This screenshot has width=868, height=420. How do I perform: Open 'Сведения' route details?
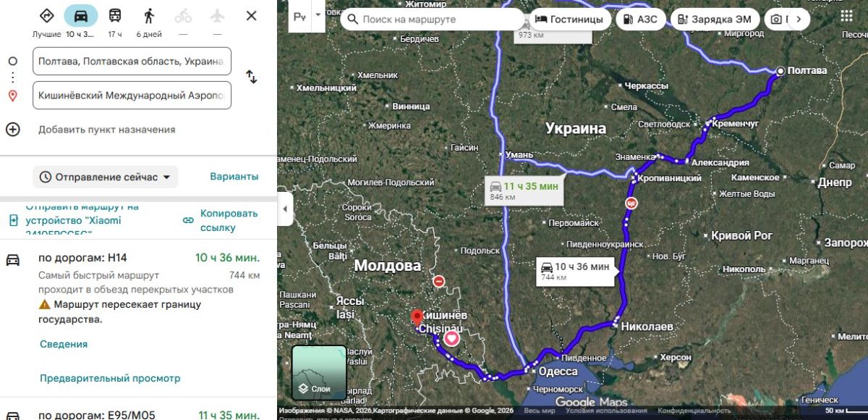[x=64, y=344]
